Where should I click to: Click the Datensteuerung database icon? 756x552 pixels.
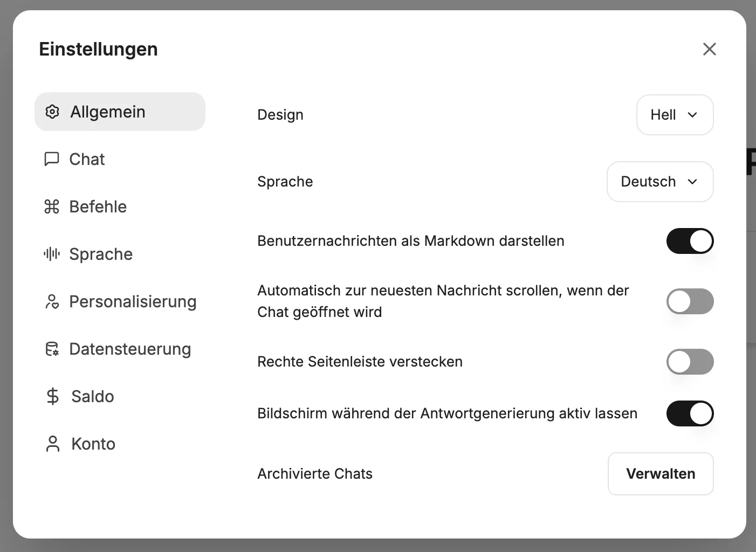52,349
